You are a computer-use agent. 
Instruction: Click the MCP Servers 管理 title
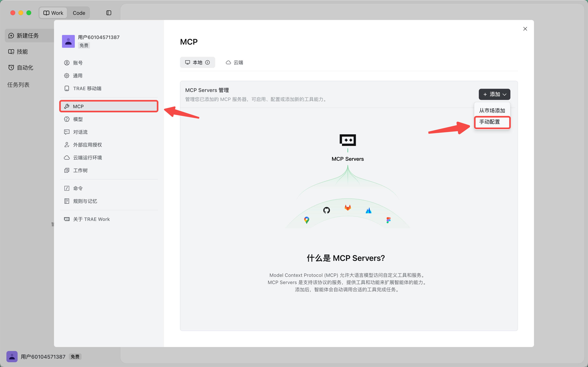pyautogui.click(x=207, y=90)
